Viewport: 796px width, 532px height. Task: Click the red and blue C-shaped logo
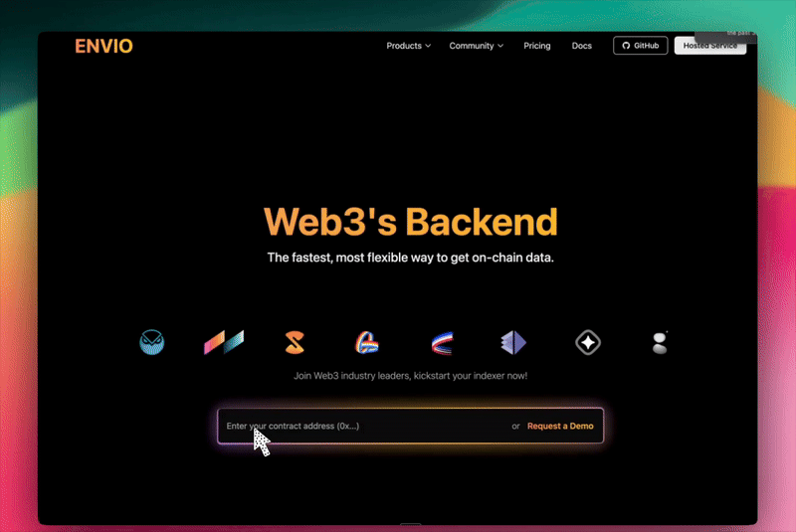coord(443,343)
